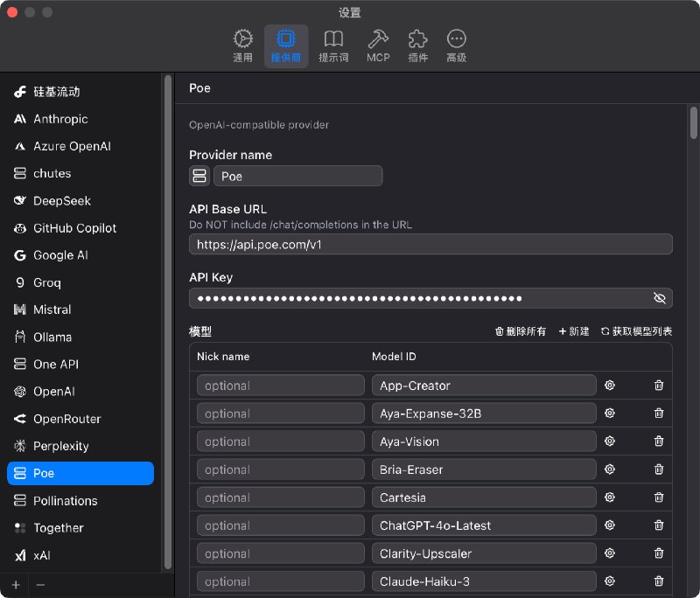Open settings gear for ChatGPT-4o-Latest

click(x=610, y=525)
